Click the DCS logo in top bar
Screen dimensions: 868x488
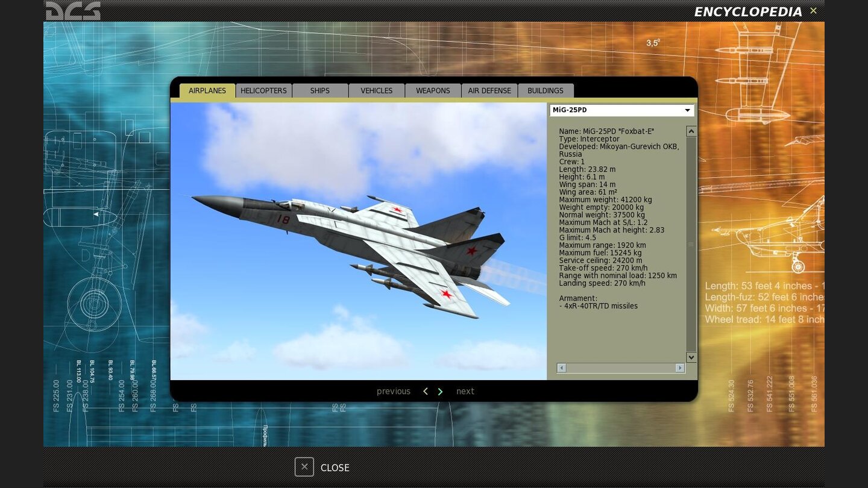pyautogui.click(x=73, y=11)
